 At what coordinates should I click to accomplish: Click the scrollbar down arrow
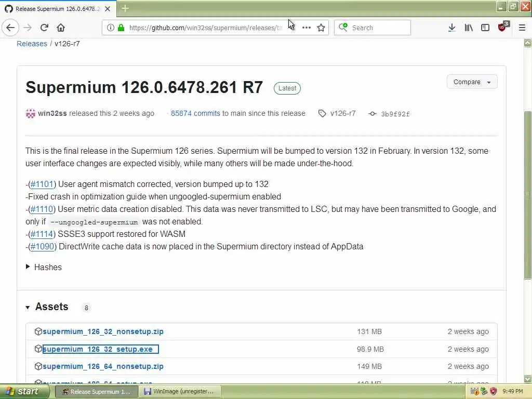(528, 379)
